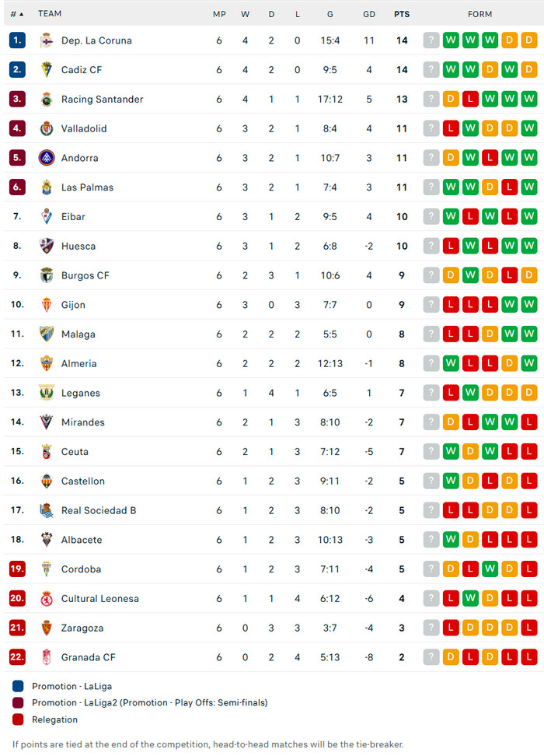
Task: Click the GD column header
Action: (369, 14)
